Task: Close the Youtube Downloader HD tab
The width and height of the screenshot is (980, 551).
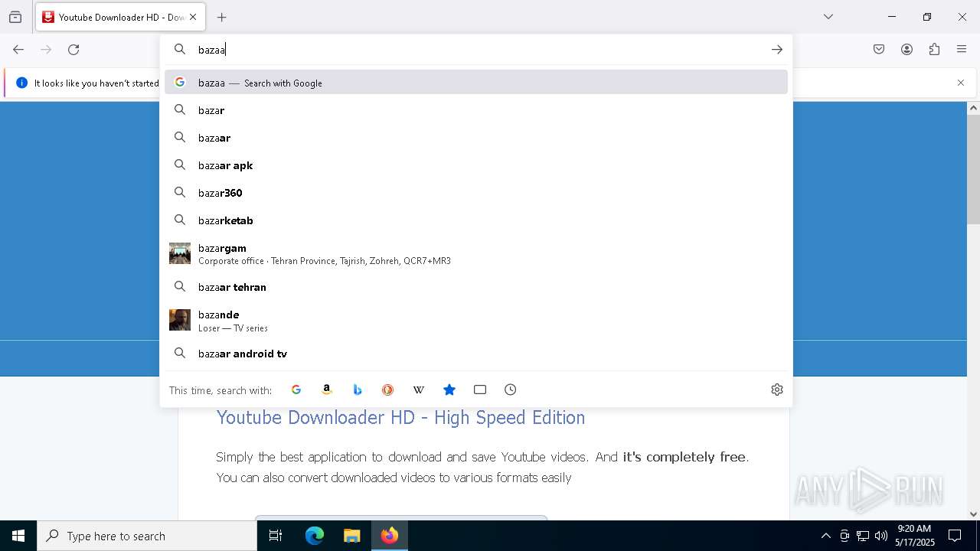Action: tap(193, 17)
